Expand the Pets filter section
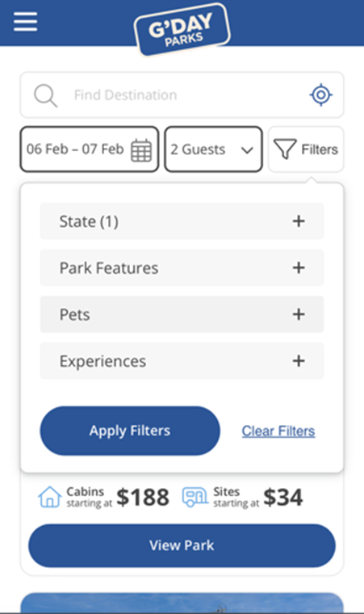This screenshot has width=364, height=614. tap(182, 314)
